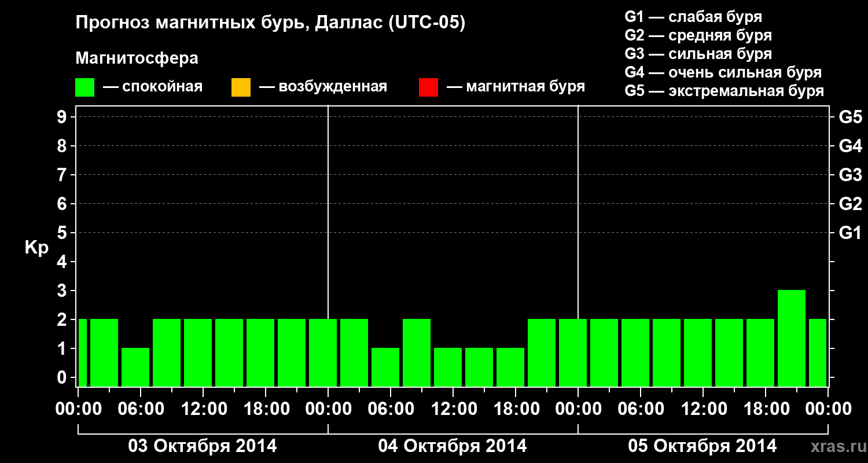Click the '04 Октября 2014' date label

click(x=453, y=446)
